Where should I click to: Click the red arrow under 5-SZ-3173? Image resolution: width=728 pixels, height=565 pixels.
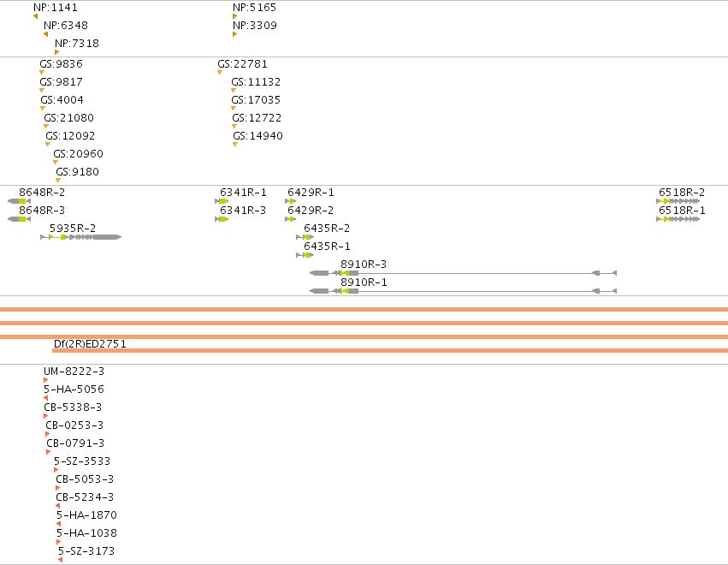coord(60,560)
